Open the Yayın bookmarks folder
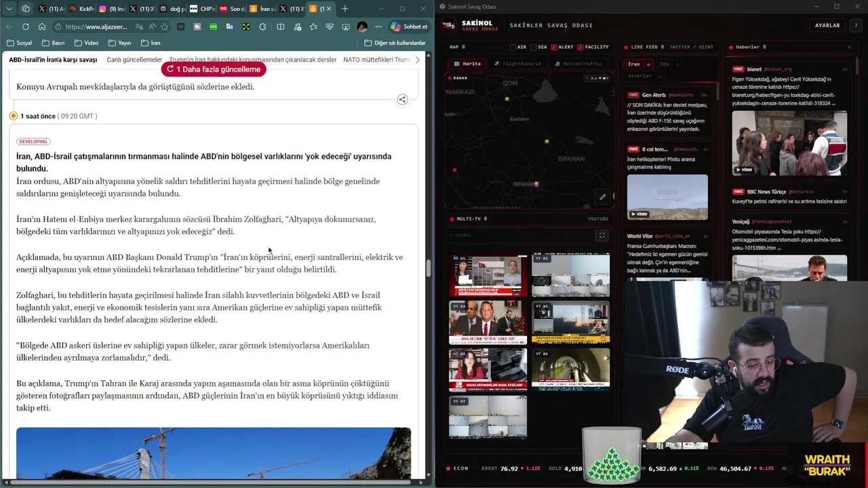868x488 pixels. pos(119,43)
